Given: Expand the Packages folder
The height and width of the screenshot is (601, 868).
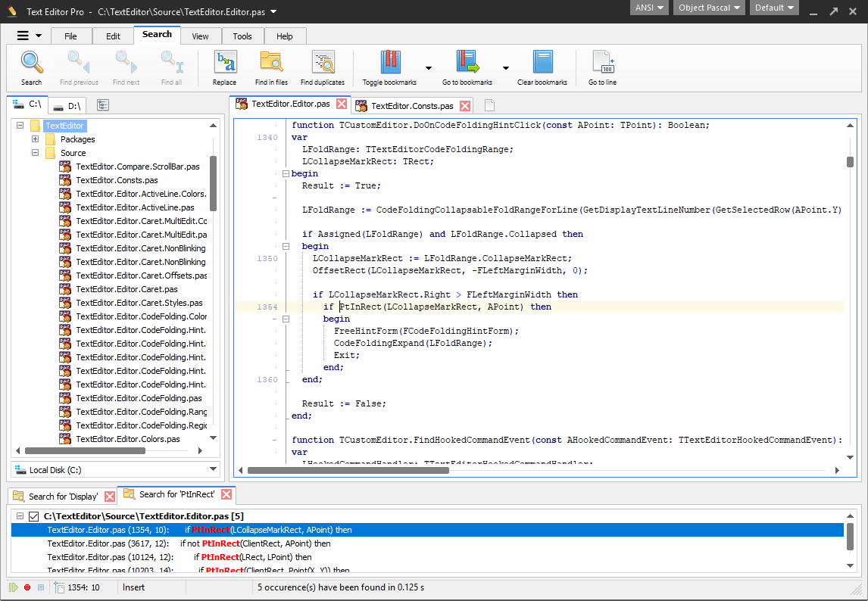Looking at the screenshot, I should (35, 139).
